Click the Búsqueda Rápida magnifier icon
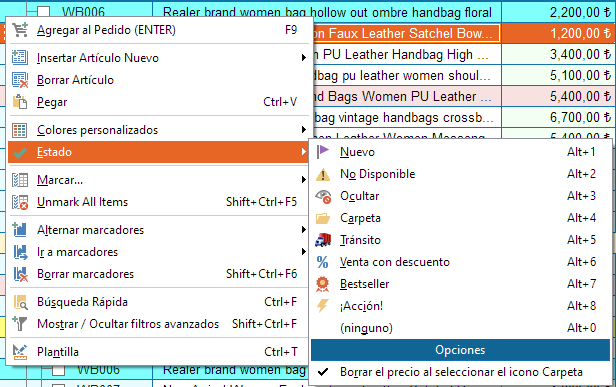The image size is (616, 387). 20,302
